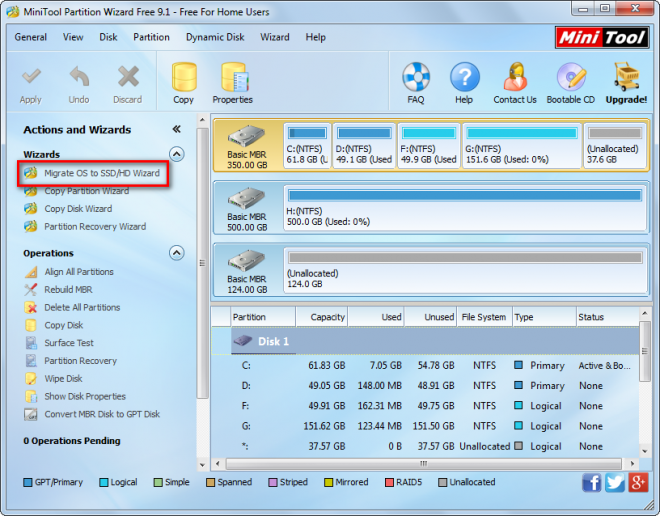The width and height of the screenshot is (660, 516).
Task: Open the Facebook share icon
Action: click(591, 483)
